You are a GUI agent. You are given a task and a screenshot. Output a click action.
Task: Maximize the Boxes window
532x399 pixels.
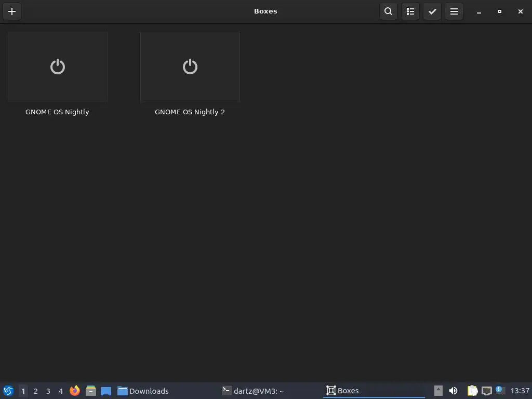[499, 11]
